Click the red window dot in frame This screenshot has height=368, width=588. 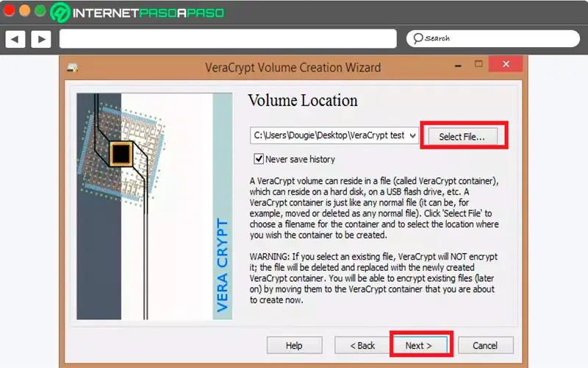tap(9, 10)
